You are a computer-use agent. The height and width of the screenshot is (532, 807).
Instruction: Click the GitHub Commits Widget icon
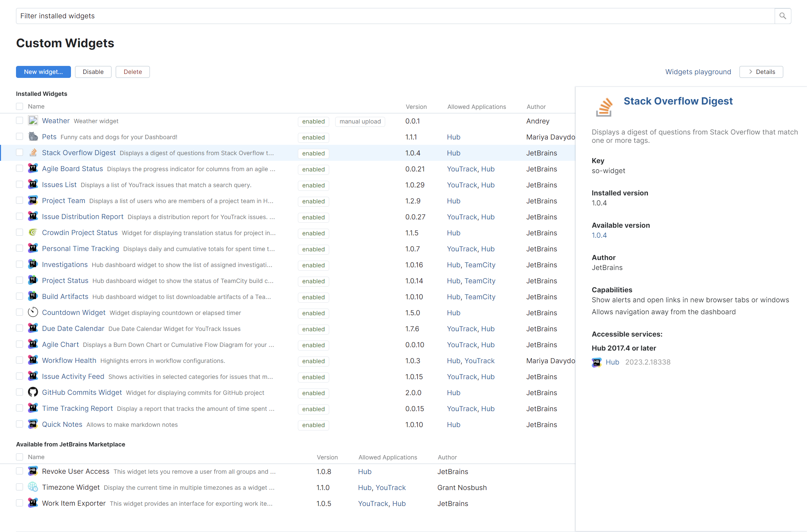pyautogui.click(x=33, y=392)
